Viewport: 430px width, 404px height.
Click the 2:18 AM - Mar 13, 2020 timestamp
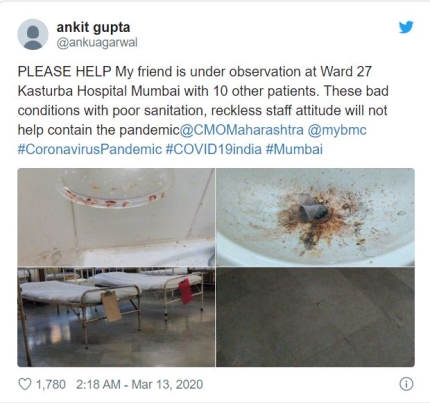[139, 384]
